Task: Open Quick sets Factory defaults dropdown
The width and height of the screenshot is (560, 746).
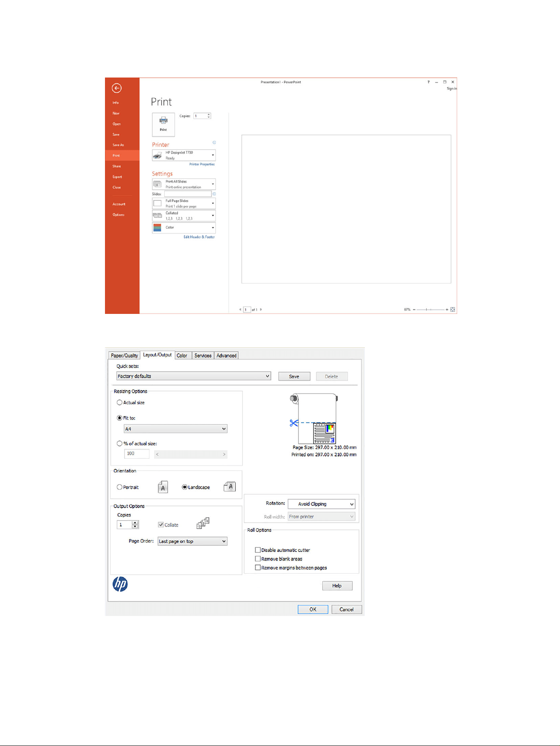Action: tap(193, 376)
